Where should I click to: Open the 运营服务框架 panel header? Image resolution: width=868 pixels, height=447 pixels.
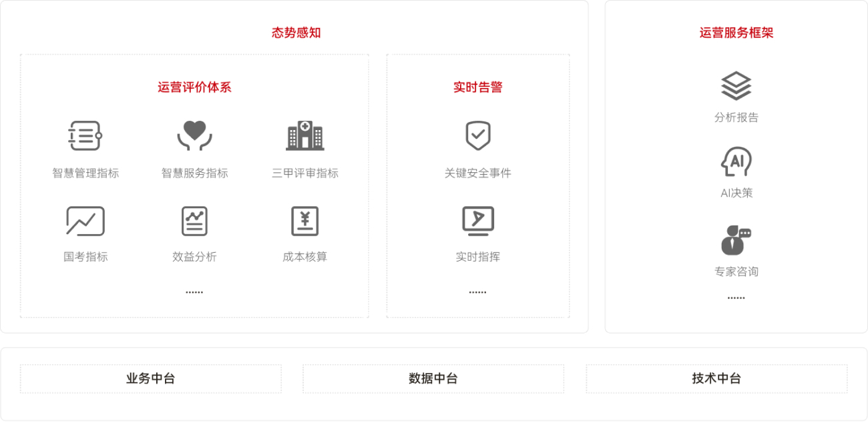pyautogui.click(x=736, y=32)
